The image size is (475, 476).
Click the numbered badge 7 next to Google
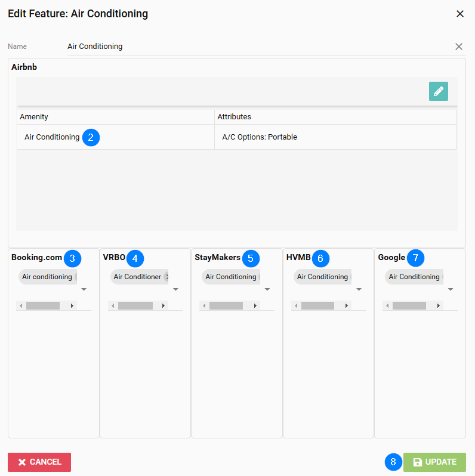tap(415, 258)
